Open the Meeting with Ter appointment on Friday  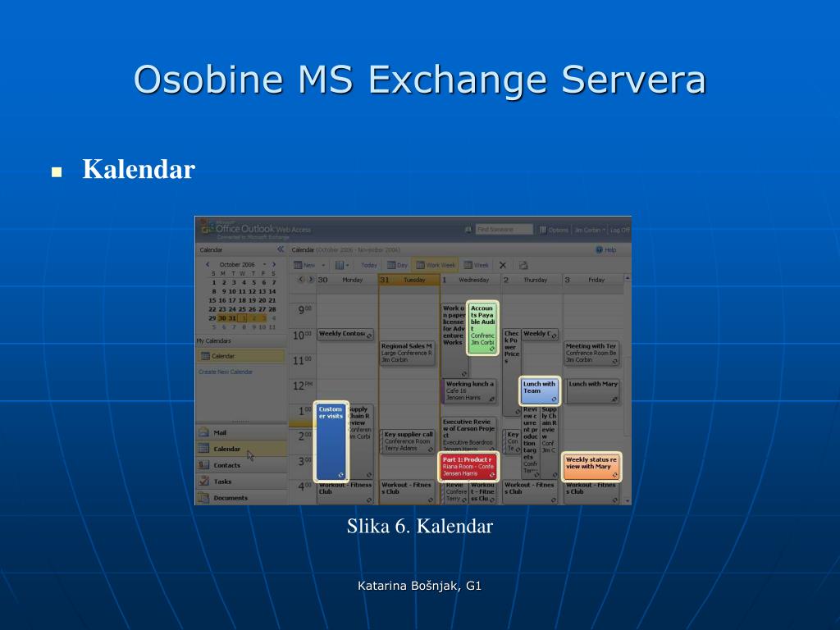(x=592, y=353)
